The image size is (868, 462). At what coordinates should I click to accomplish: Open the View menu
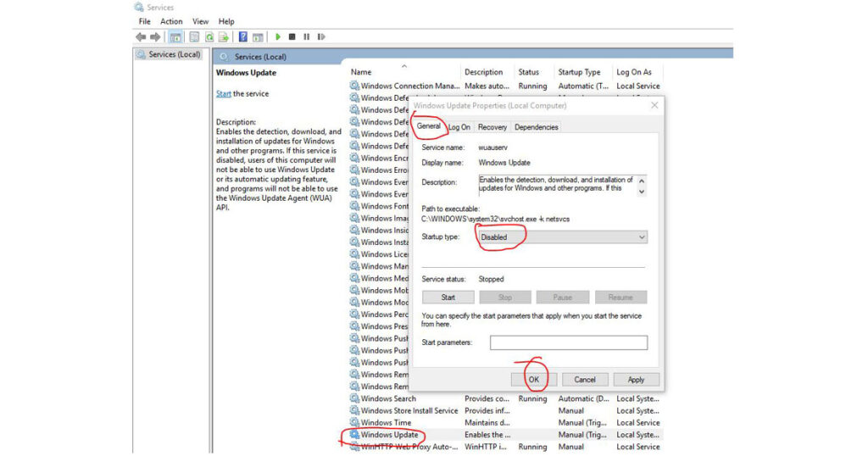pos(200,21)
